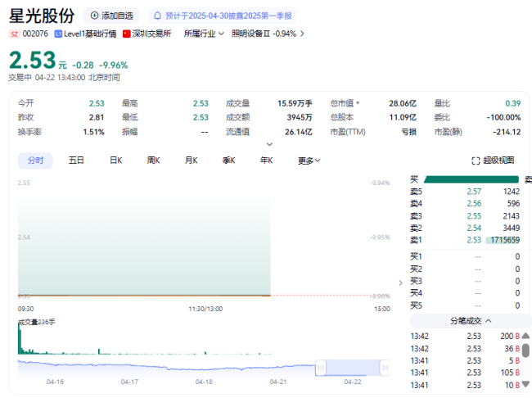This screenshot has height=398, width=532.
Task: Click the 添加自选 plus icon
Action: [94, 16]
